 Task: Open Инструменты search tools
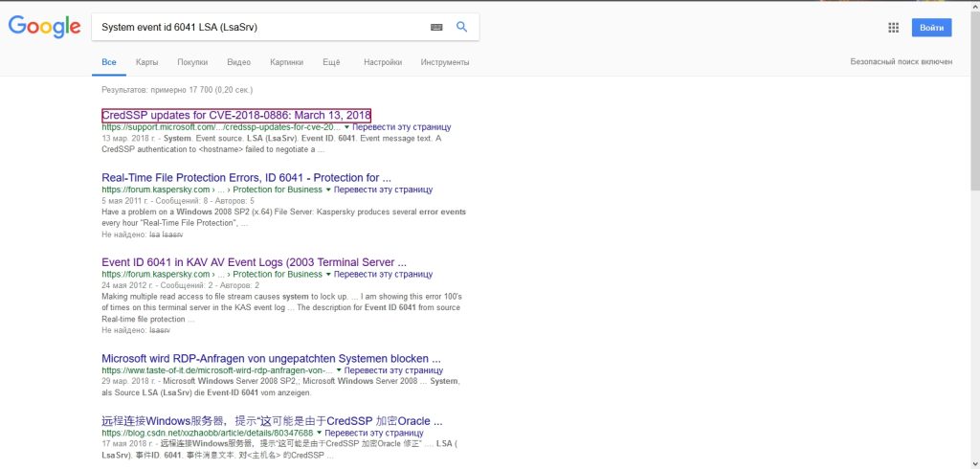pyautogui.click(x=445, y=62)
